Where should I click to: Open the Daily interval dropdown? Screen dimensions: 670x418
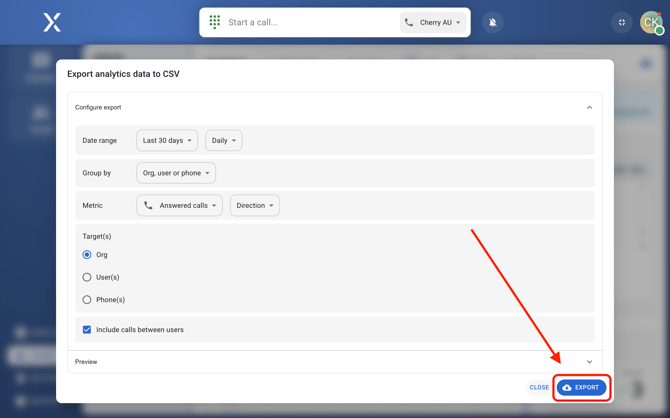click(224, 141)
